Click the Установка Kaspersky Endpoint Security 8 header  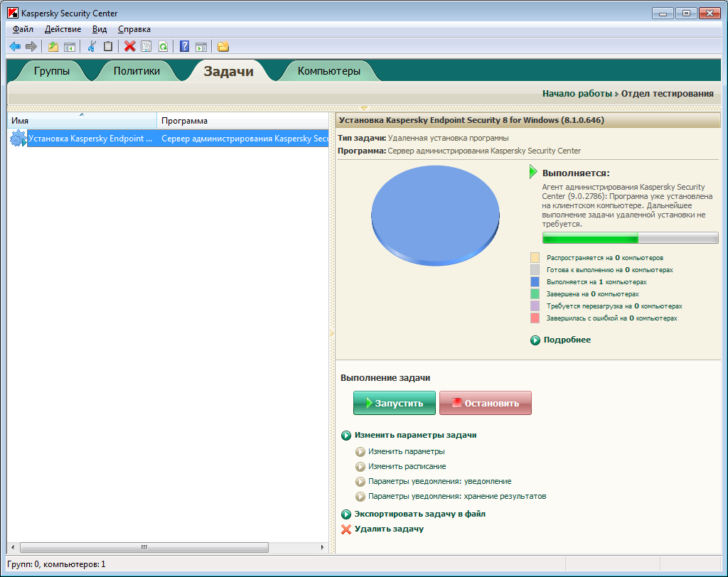coord(471,120)
